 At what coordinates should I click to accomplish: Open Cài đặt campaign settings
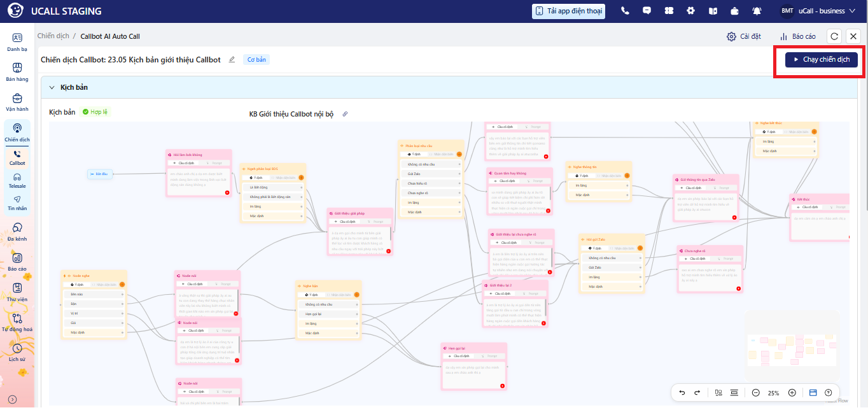pyautogui.click(x=744, y=36)
